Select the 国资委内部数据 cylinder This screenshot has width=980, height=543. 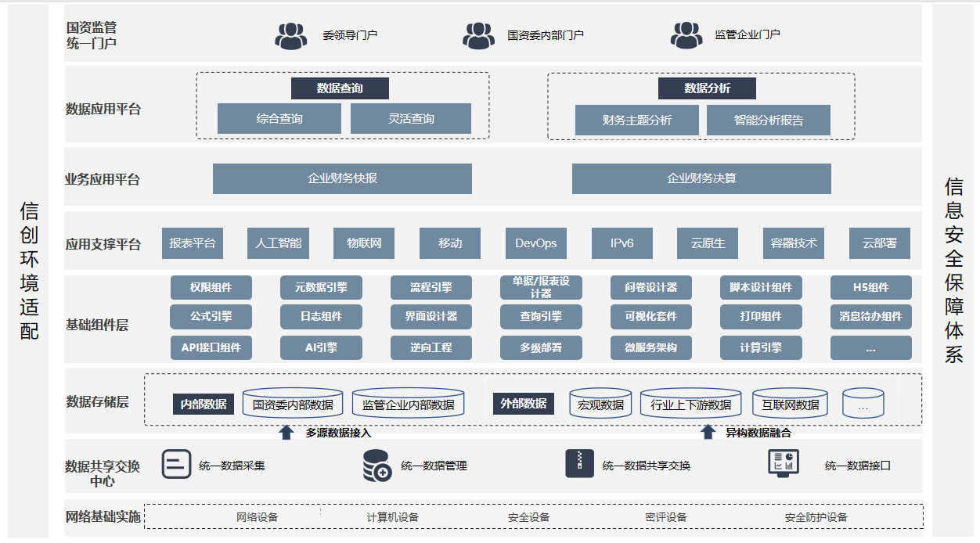[293, 403]
